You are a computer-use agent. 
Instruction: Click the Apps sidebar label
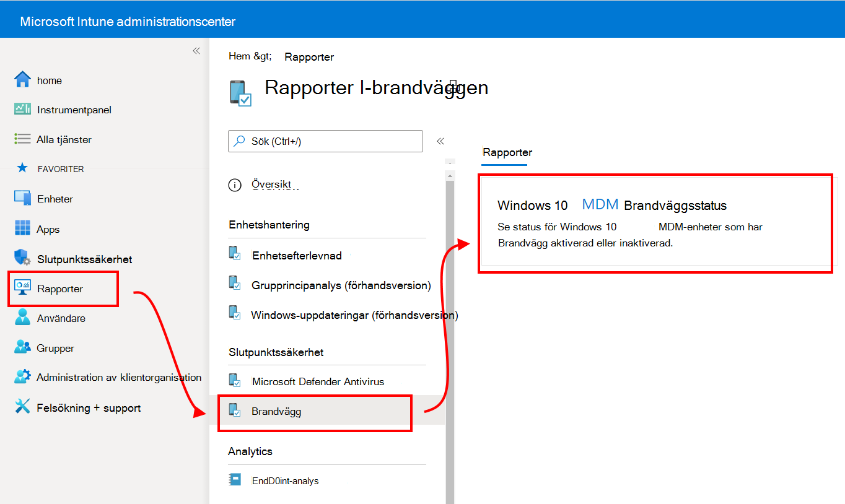(x=48, y=229)
